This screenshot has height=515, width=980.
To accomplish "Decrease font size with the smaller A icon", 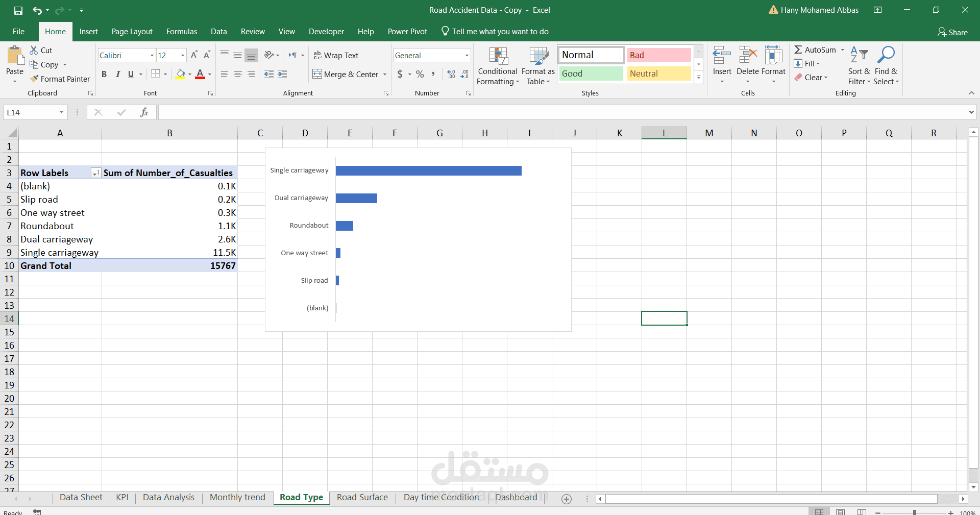I will 207,55.
